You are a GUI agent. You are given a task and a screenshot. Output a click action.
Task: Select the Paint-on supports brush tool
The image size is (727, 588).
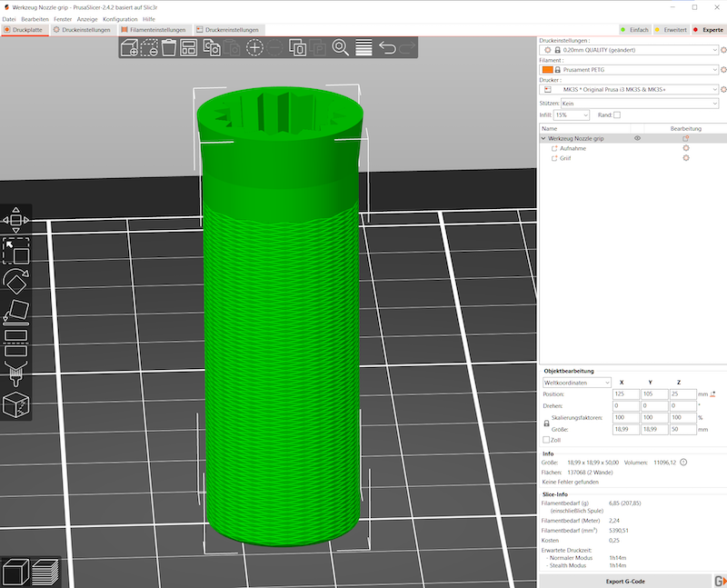point(15,374)
